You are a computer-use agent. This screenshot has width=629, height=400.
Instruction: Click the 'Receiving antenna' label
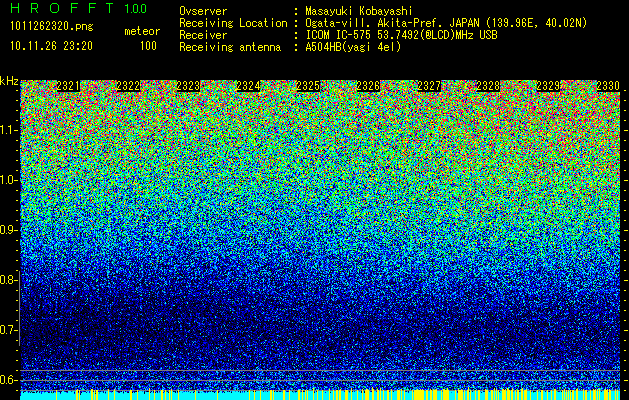tap(230, 47)
